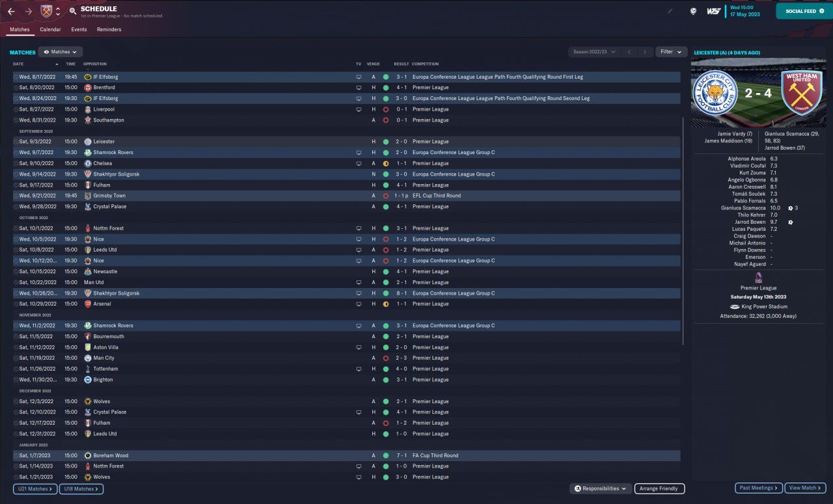Image resolution: width=833 pixels, height=504 pixels.
Task: Click the matches list vertical scrollbar
Action: pyautogui.click(x=683, y=231)
